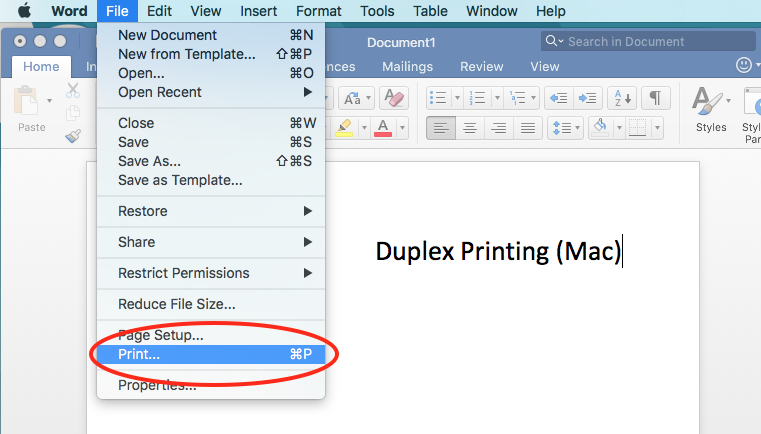Open the Help menu
The image size is (761, 434).
pyautogui.click(x=550, y=11)
